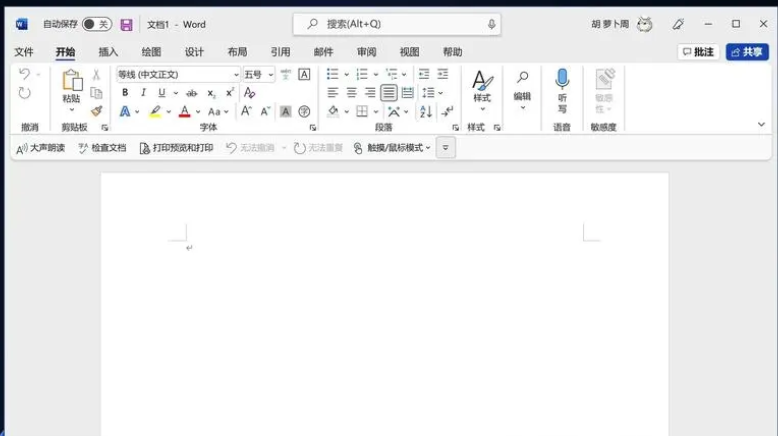This screenshot has width=778, height=436.
Task: Switch to the 设计 tab
Action: (x=194, y=52)
